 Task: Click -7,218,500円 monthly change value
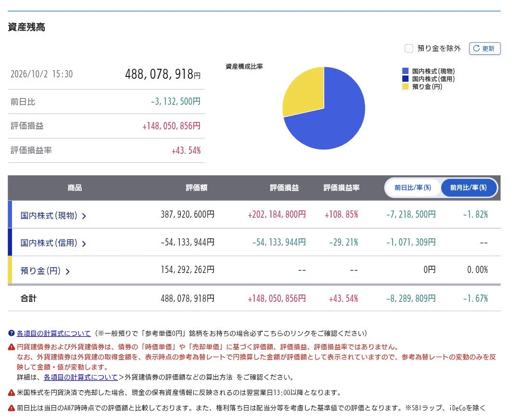point(411,214)
